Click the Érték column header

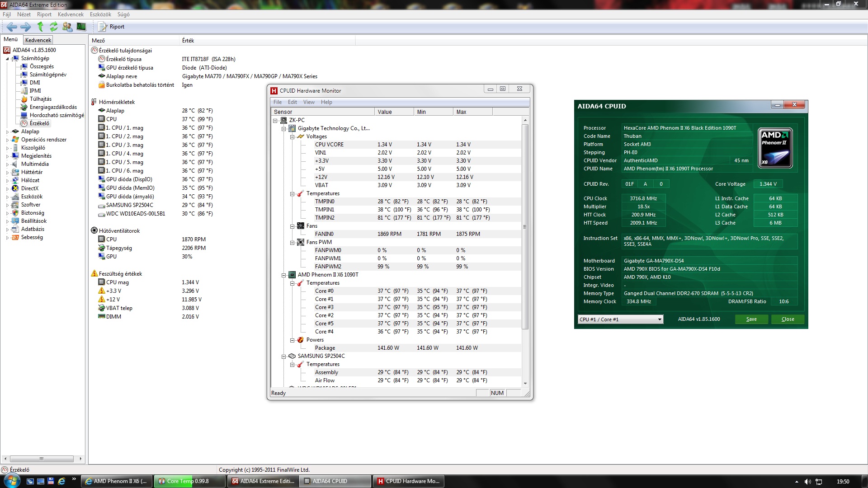click(x=268, y=41)
